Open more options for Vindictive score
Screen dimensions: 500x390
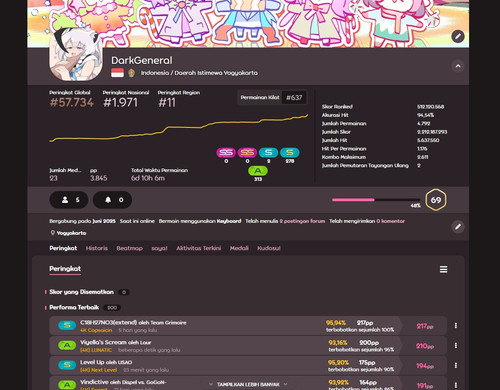(456, 385)
